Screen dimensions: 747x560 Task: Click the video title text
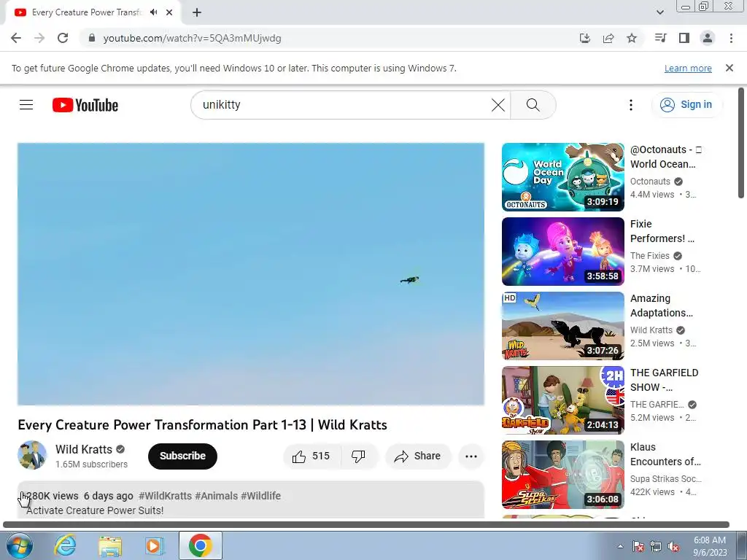(x=203, y=425)
